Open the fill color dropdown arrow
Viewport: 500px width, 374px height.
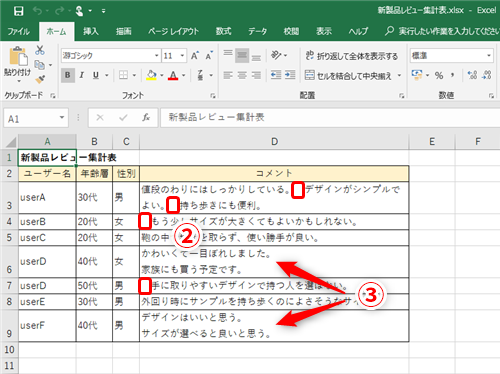point(162,75)
